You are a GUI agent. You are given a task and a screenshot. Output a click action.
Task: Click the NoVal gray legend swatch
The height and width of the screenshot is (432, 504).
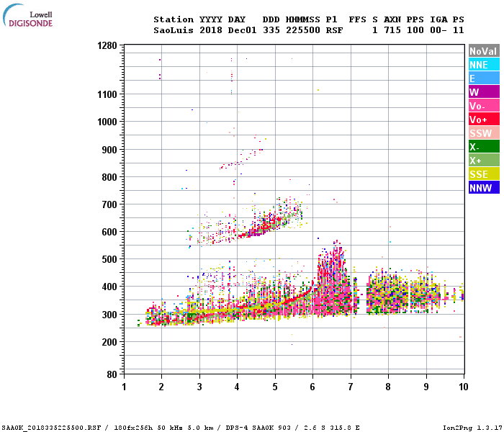click(484, 51)
